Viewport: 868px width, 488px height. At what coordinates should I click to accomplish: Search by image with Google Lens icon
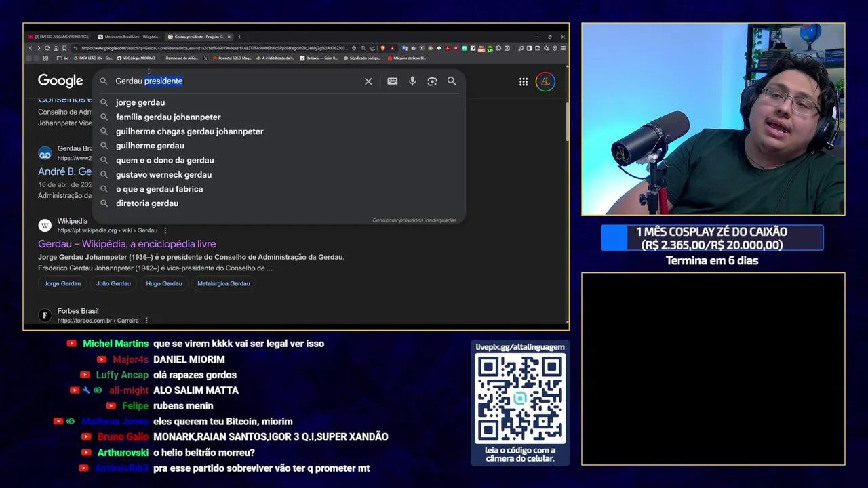432,81
